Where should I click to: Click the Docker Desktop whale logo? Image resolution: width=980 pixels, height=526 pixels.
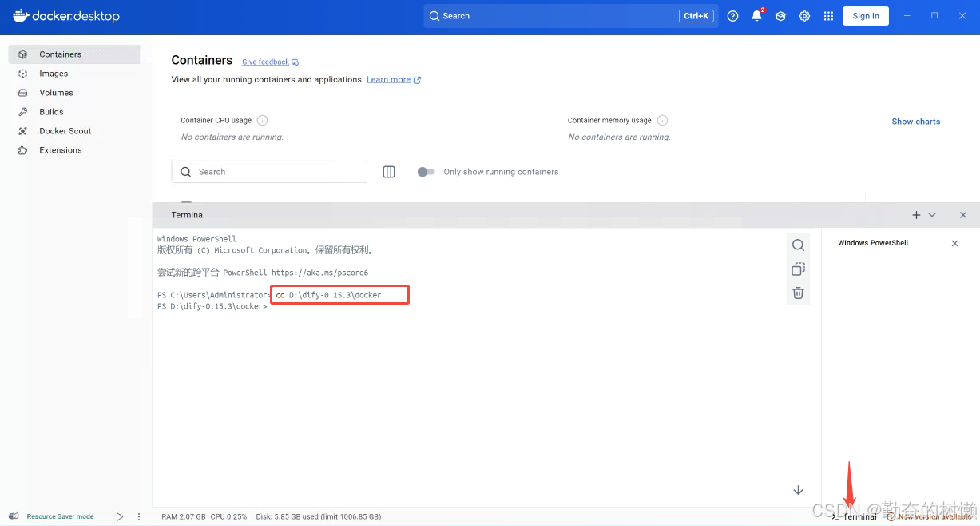click(21, 15)
